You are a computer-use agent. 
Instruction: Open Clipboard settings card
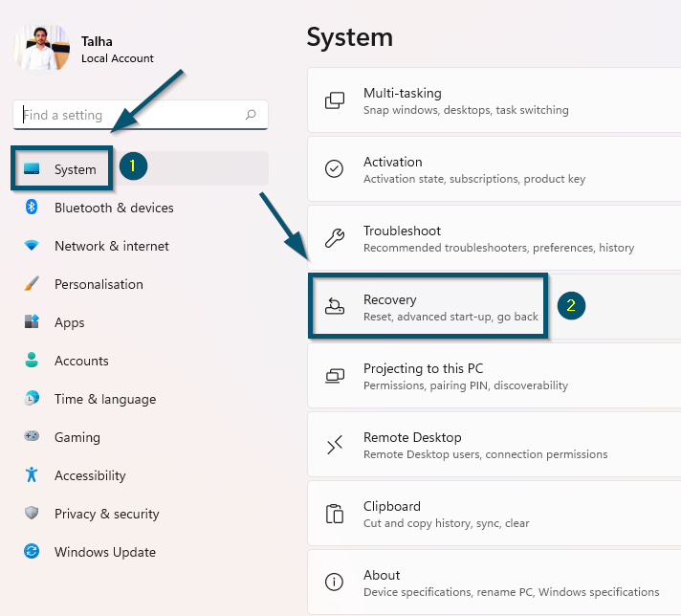click(494, 513)
